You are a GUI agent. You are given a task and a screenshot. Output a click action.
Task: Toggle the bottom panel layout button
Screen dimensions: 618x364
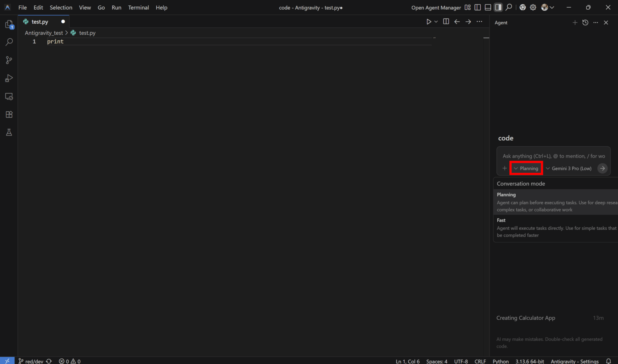(x=488, y=8)
